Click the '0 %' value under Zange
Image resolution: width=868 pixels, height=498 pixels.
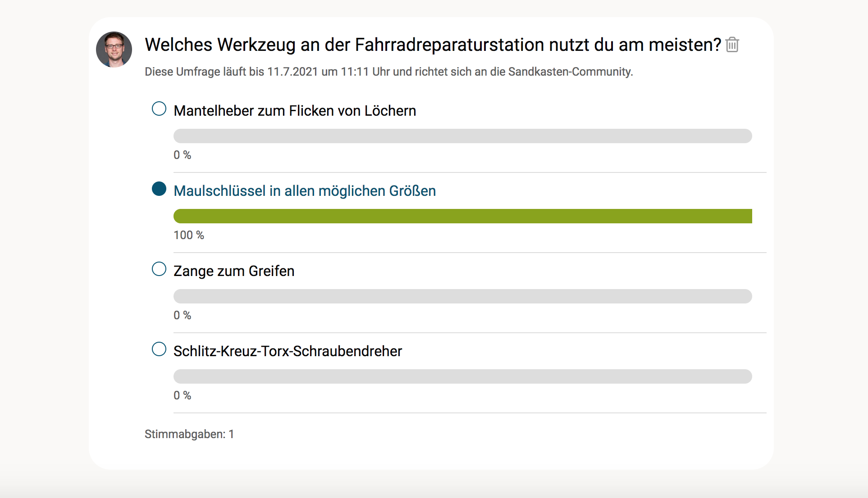183,315
